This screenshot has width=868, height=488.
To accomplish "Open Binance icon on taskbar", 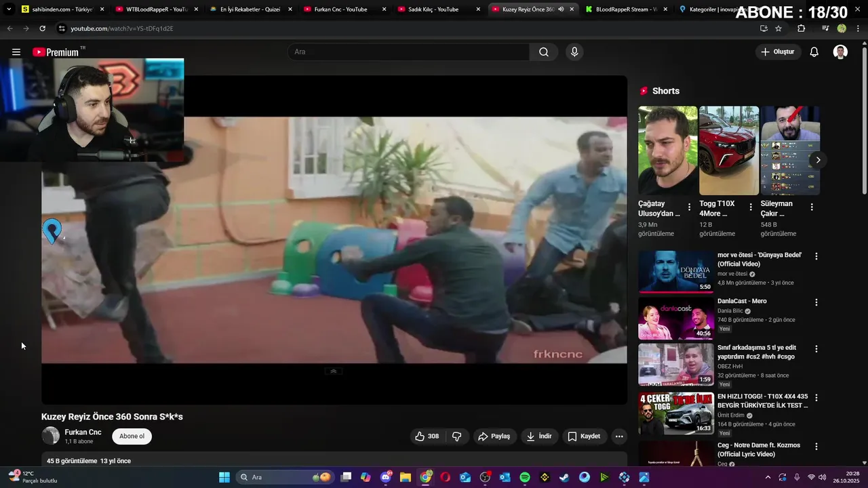I will (x=545, y=477).
